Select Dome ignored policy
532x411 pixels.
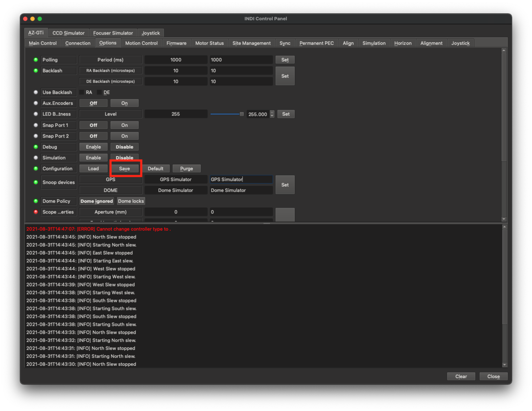[x=97, y=202]
